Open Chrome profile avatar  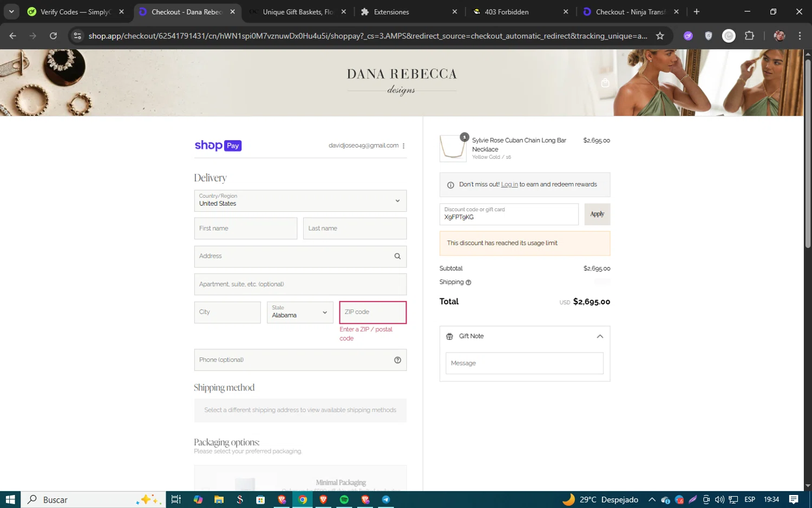(780, 36)
